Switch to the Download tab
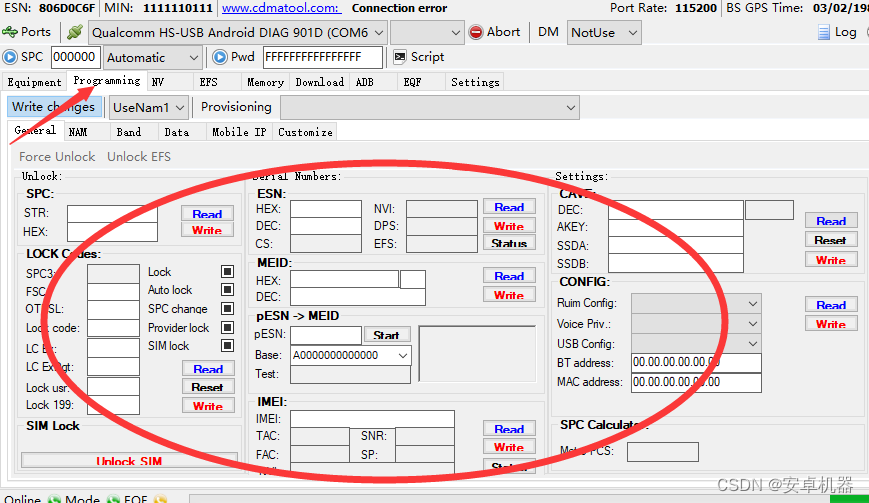Viewport: 869px width, 503px height. pos(319,82)
